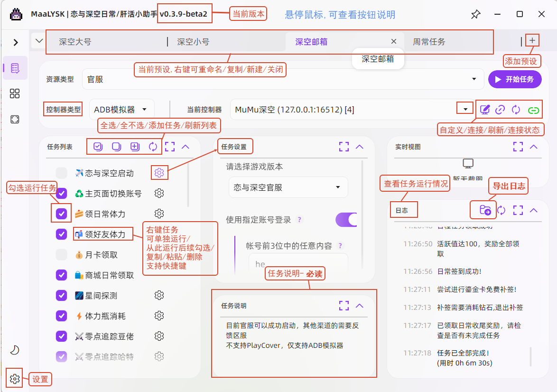Click the 开始任务 start button
This screenshot has height=392, width=557.
515,79
